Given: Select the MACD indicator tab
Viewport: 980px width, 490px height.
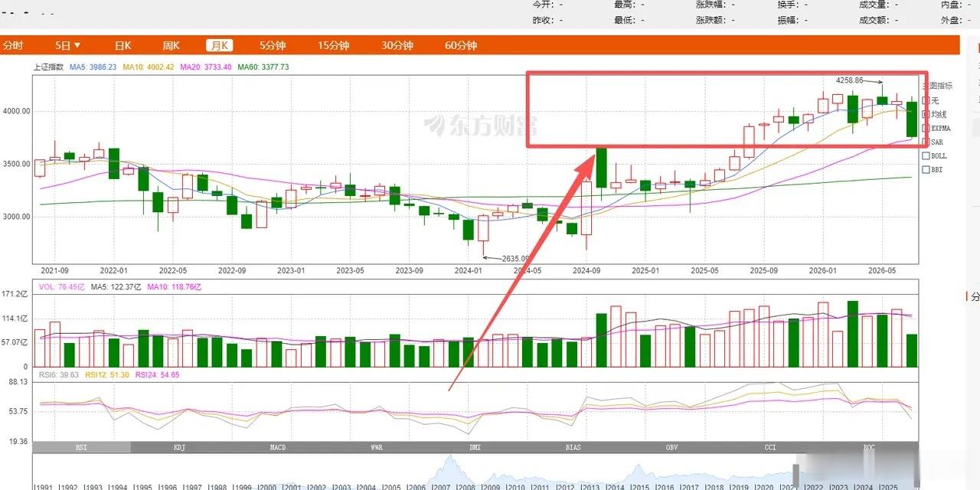Looking at the screenshot, I should [x=278, y=447].
